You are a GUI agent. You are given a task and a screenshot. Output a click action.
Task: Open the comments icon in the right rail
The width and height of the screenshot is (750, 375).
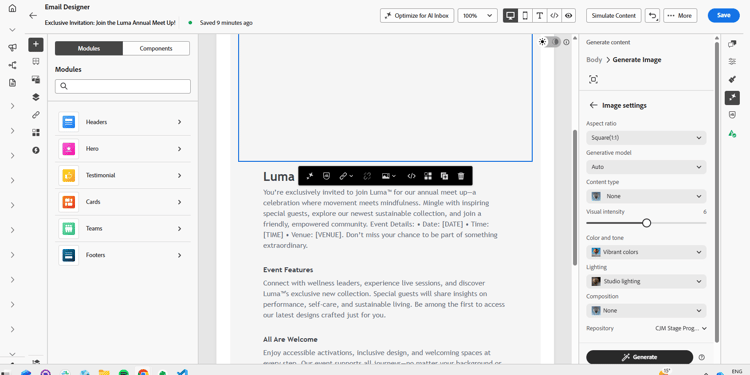pos(732,44)
